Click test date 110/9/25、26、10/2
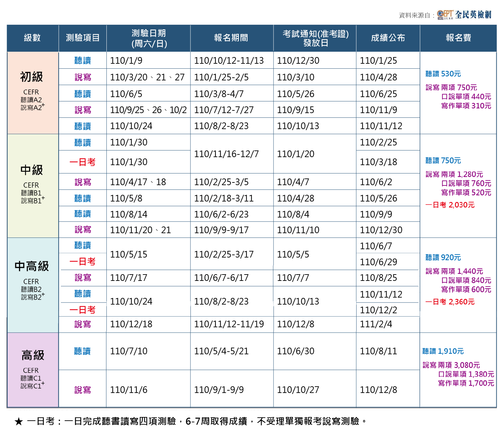This screenshot has height=440, width=504. pos(148,110)
